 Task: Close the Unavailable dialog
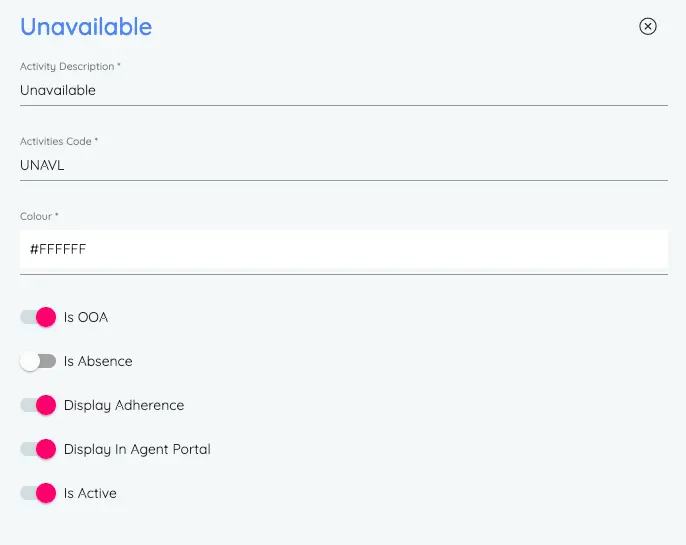(648, 26)
